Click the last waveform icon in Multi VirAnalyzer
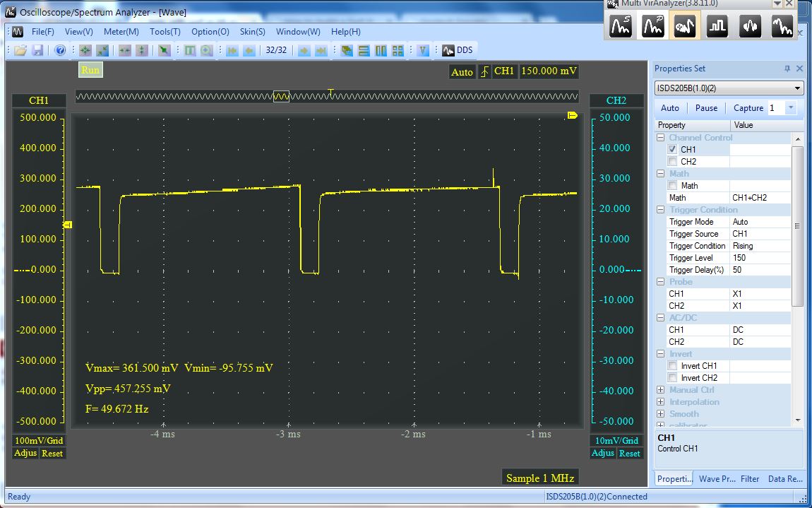The image size is (812, 508). 782,25
